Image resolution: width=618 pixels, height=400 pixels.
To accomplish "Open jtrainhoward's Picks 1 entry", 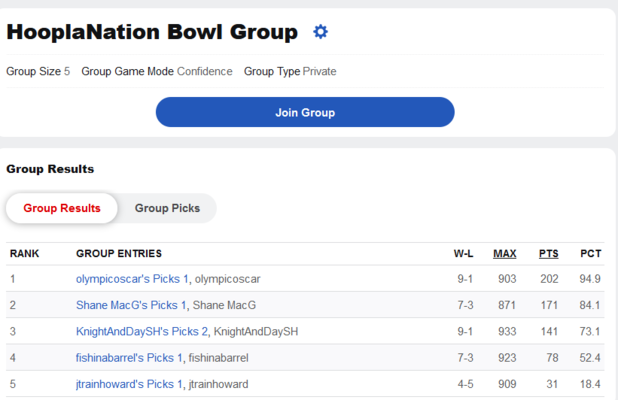I will [x=129, y=384].
